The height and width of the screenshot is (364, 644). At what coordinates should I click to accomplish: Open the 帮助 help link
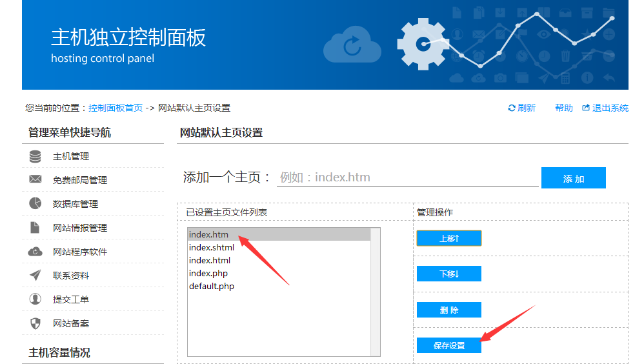tap(563, 108)
